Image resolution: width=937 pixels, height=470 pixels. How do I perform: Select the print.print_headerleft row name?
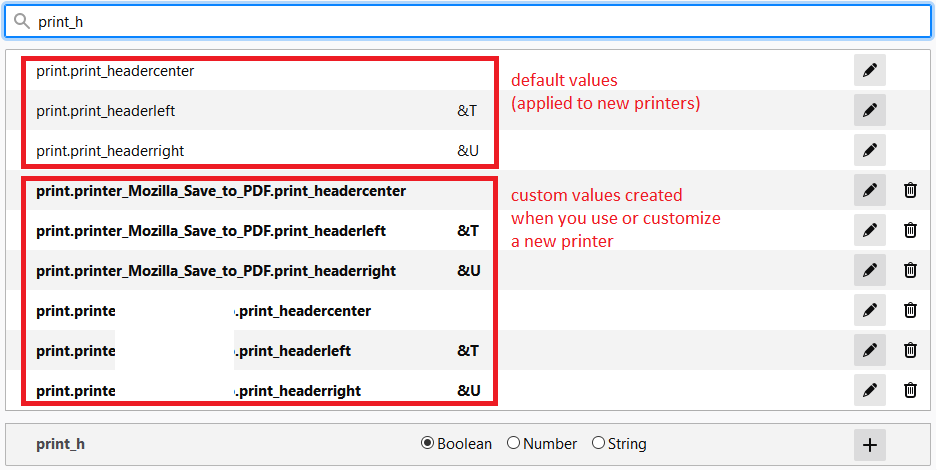tap(106, 111)
